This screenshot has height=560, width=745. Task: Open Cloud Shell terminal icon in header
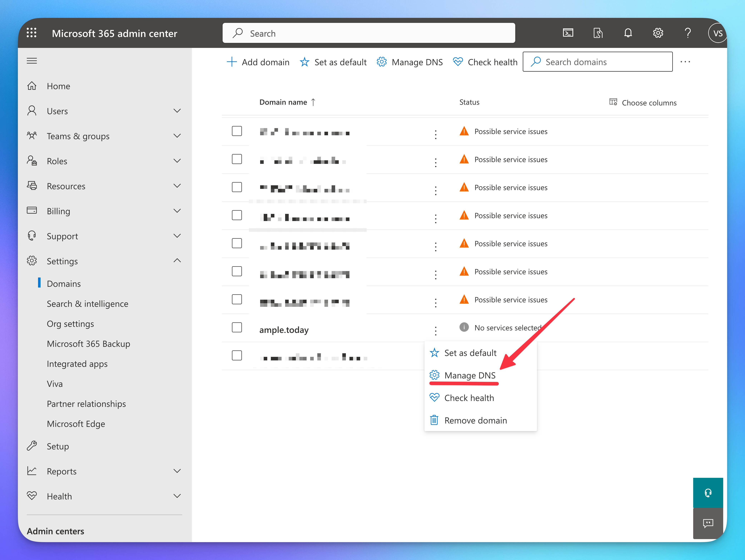[568, 33]
